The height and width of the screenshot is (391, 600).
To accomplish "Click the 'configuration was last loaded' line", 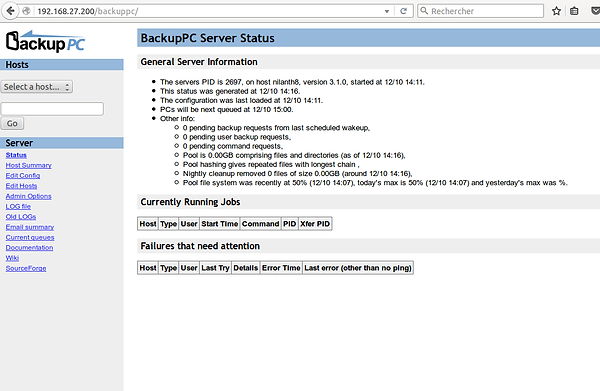I will 241,100.
